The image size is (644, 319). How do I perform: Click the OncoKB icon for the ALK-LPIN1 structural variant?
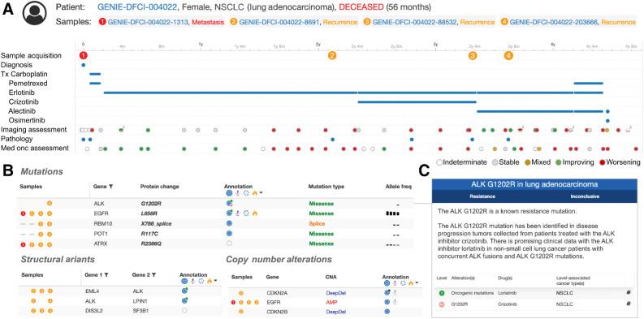(x=184, y=301)
